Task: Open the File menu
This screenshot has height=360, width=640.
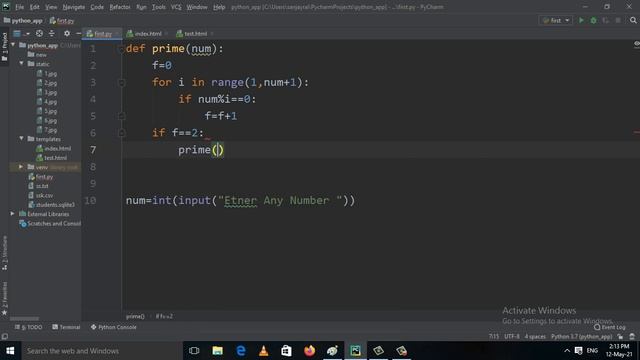Action: (x=19, y=7)
